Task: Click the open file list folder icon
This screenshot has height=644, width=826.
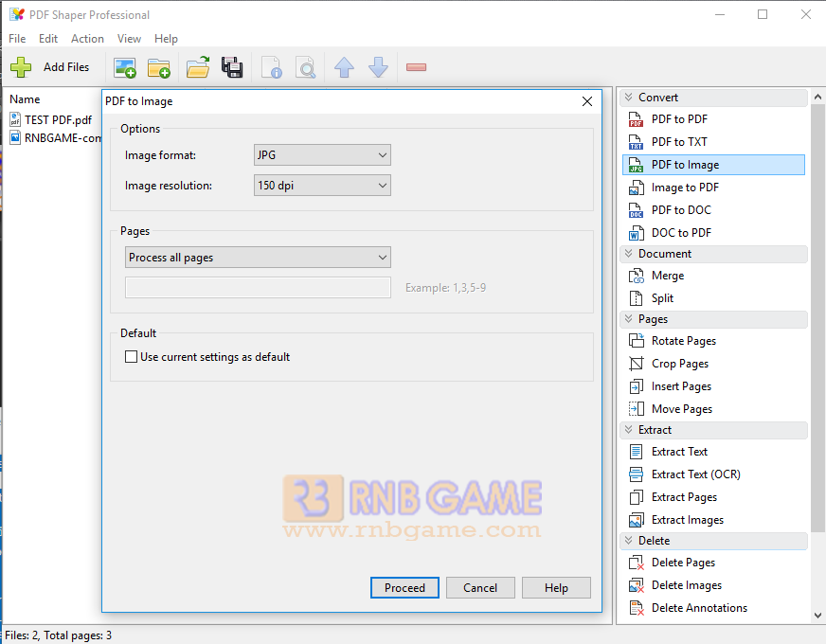Action: pyautogui.click(x=198, y=67)
